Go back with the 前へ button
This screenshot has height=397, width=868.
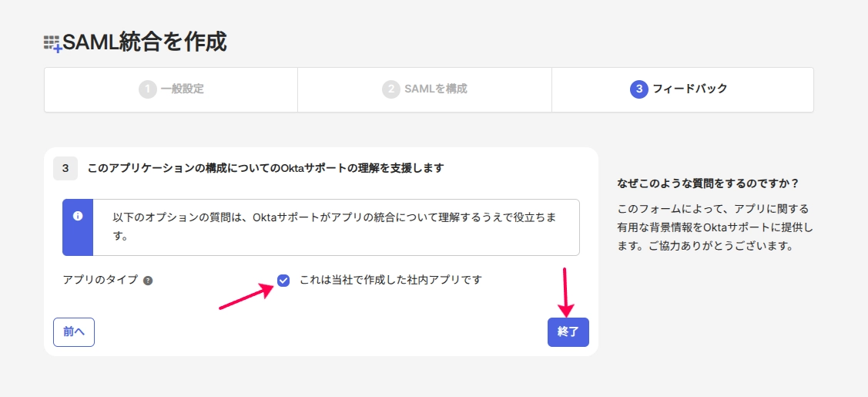click(74, 332)
